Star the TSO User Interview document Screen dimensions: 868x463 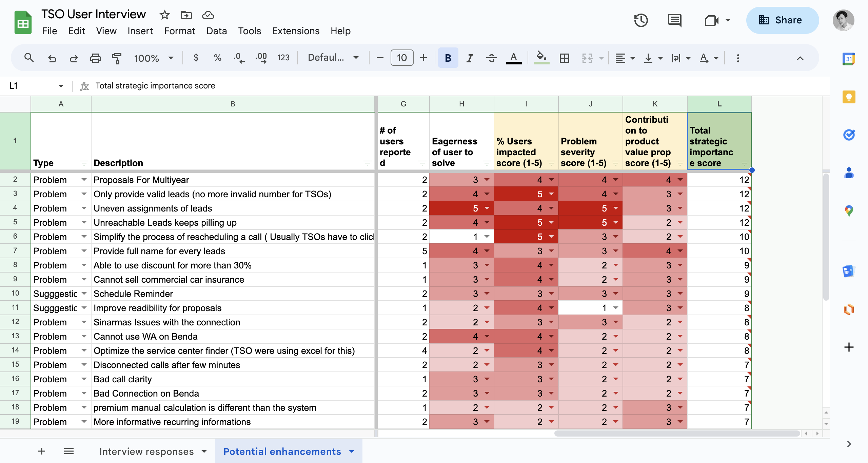pos(165,15)
